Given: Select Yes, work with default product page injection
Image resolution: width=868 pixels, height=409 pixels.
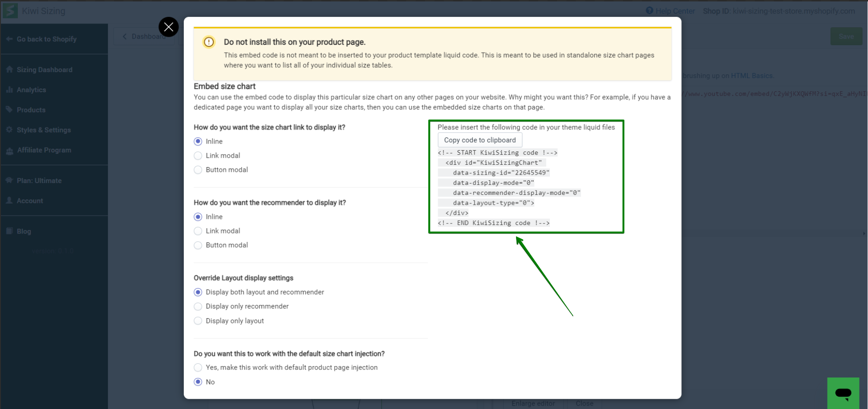Looking at the screenshot, I should pos(198,367).
